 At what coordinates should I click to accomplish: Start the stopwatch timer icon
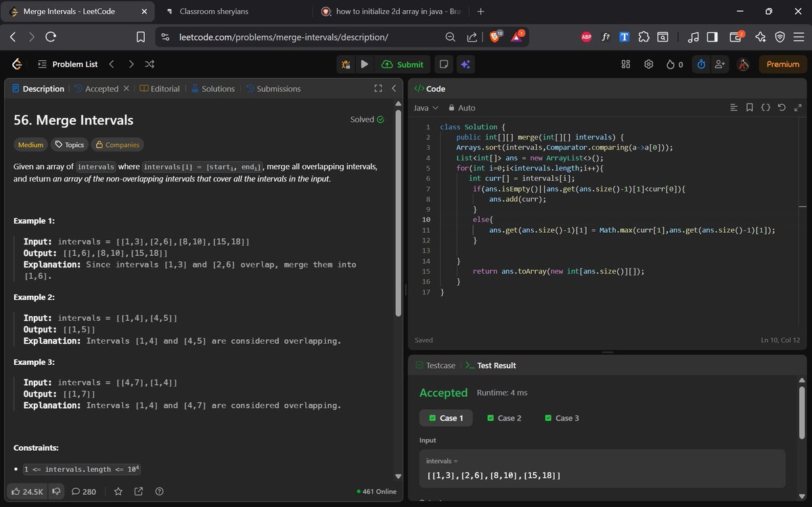(x=702, y=64)
